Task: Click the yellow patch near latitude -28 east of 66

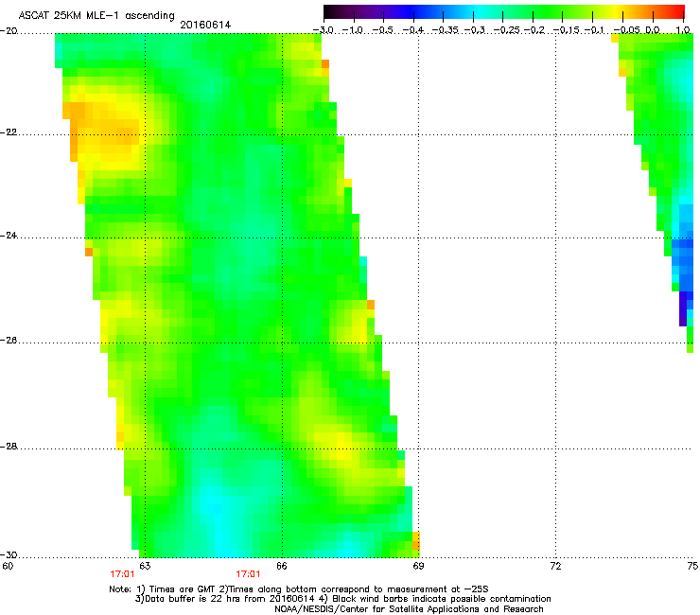Action: click(340, 447)
